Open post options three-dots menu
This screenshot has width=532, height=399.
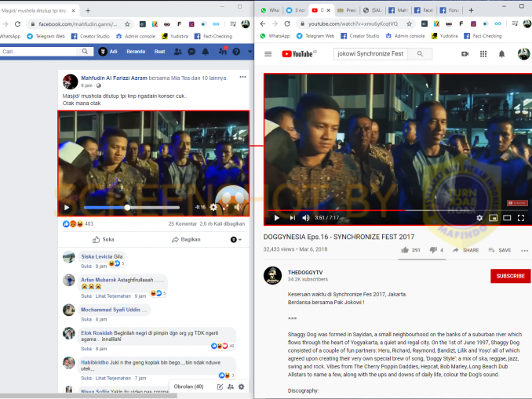pos(242,77)
